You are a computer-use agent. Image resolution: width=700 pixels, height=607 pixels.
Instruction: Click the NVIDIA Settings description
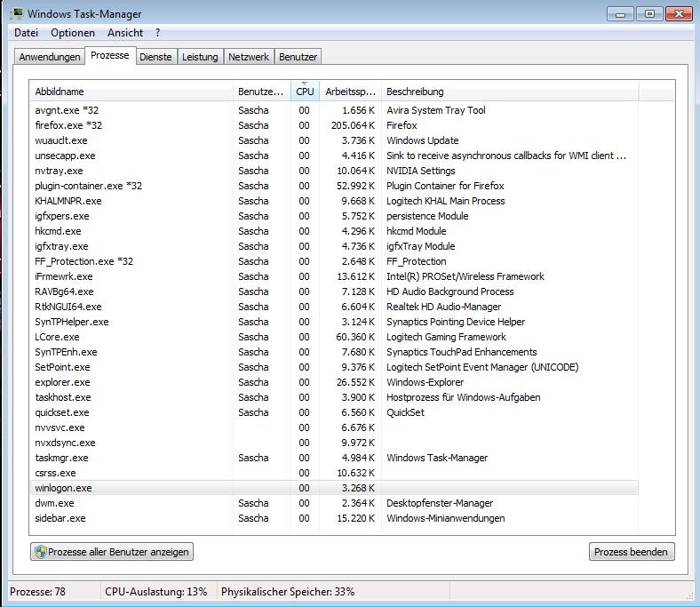(x=420, y=171)
